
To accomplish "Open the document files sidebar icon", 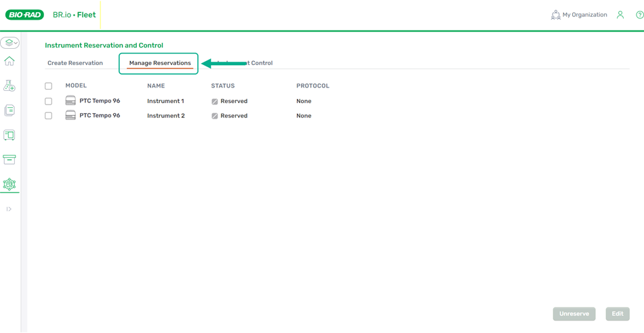I will (x=9, y=110).
